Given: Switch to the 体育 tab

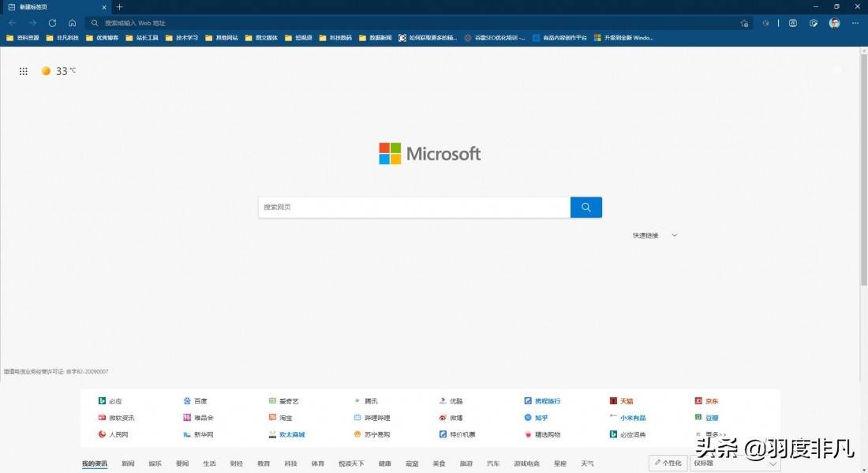Looking at the screenshot, I should pos(318,464).
